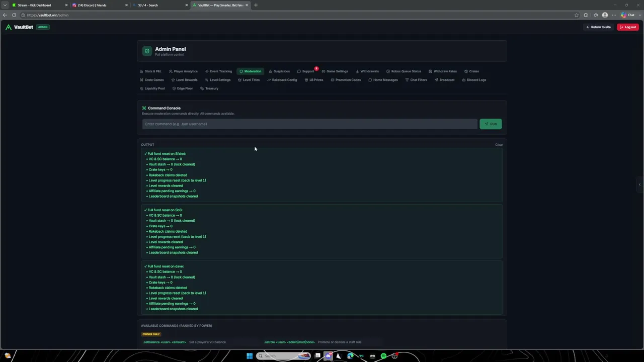
Task: Open browser settings and more menu
Action: coord(614,15)
